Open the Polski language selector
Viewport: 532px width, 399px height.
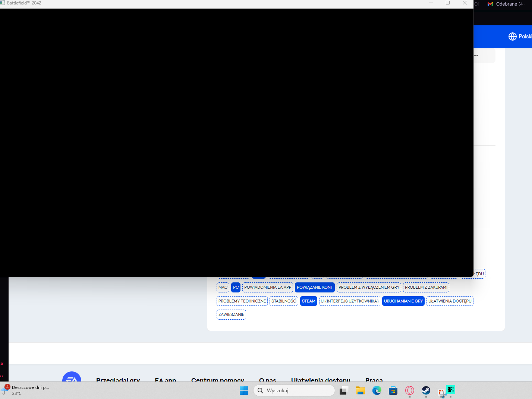tap(520, 37)
